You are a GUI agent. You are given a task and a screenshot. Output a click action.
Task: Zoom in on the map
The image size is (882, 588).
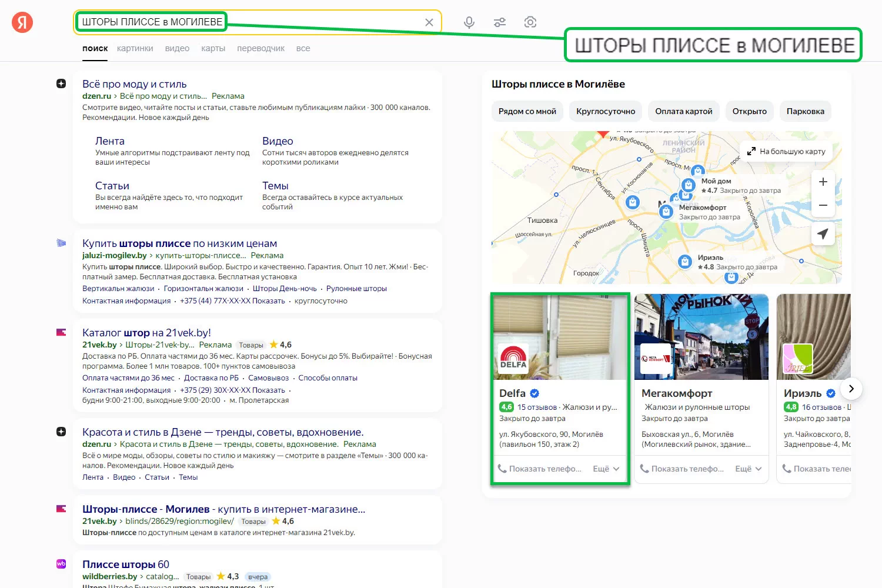[x=823, y=182]
